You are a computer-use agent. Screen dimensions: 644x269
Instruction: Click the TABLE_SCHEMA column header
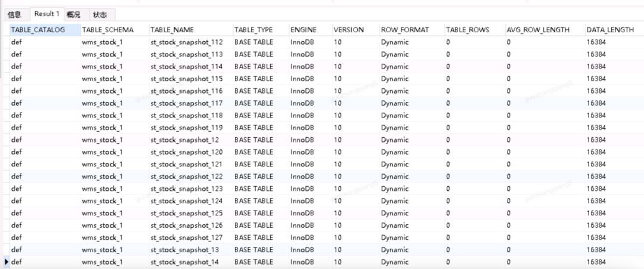tap(114, 30)
